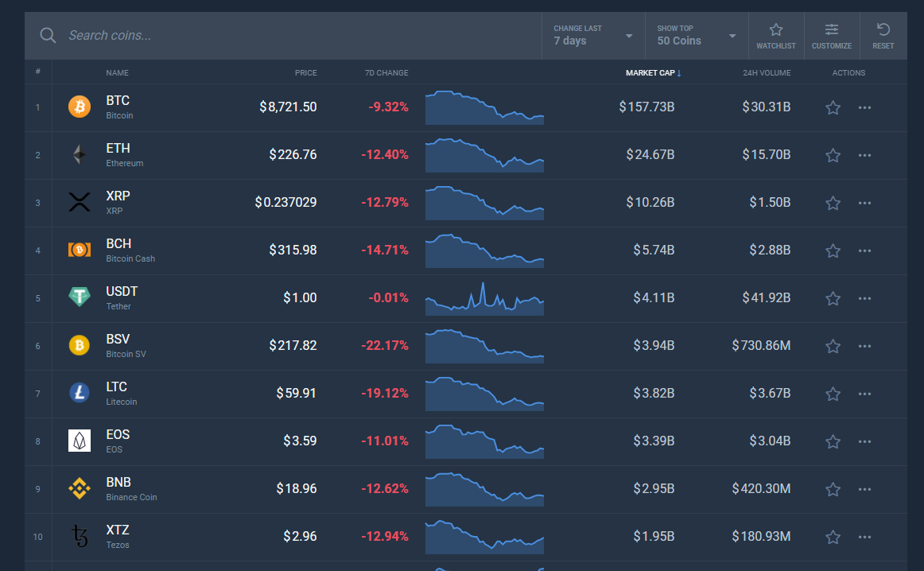This screenshot has height=571, width=924.
Task: Click the Tezos coin icon
Action: pos(79,536)
